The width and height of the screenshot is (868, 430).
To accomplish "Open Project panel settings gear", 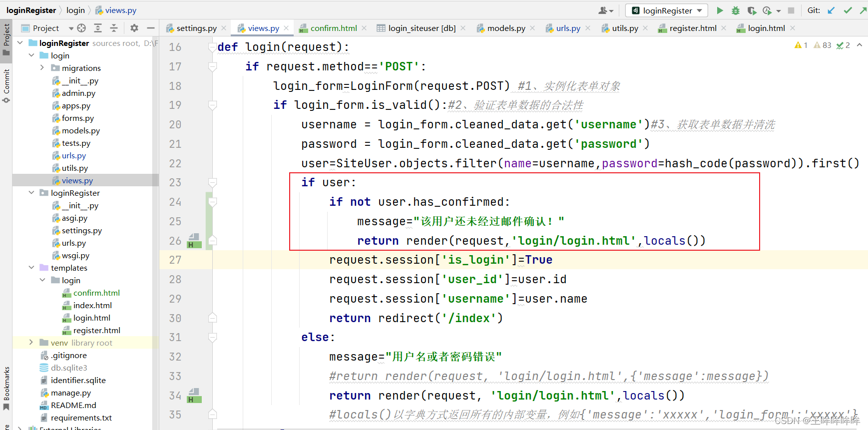I will (134, 28).
